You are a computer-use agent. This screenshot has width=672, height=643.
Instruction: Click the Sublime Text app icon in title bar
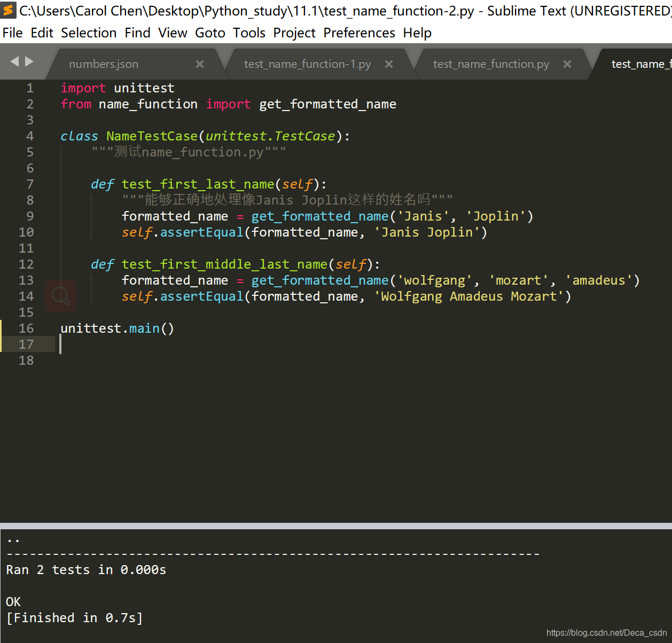tap(9, 10)
